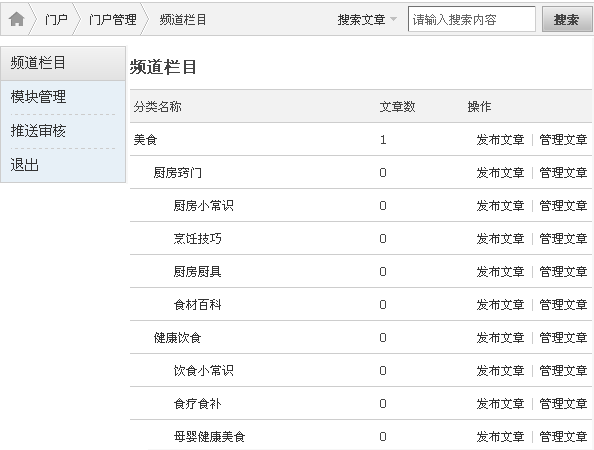This screenshot has height=450, width=594.
Task: Click 发布文章 for 烹饪技巧
Action: point(500,239)
